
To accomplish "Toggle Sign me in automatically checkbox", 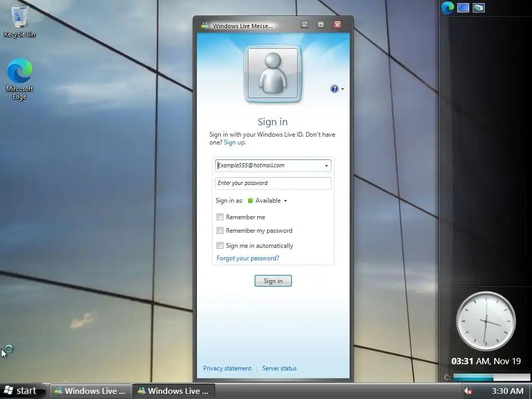I will (220, 245).
